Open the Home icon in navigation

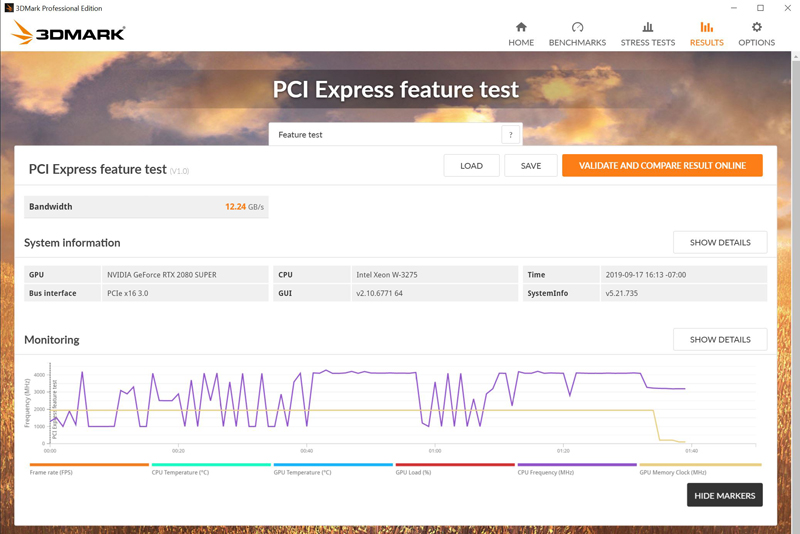point(521,27)
